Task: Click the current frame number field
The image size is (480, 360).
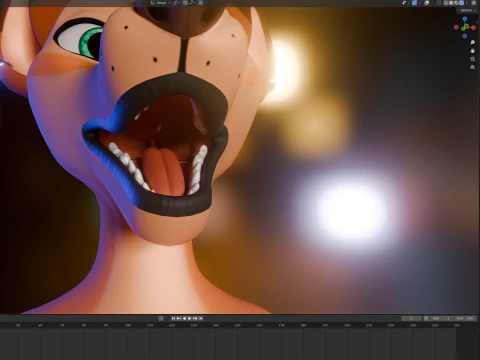Action: (411, 319)
